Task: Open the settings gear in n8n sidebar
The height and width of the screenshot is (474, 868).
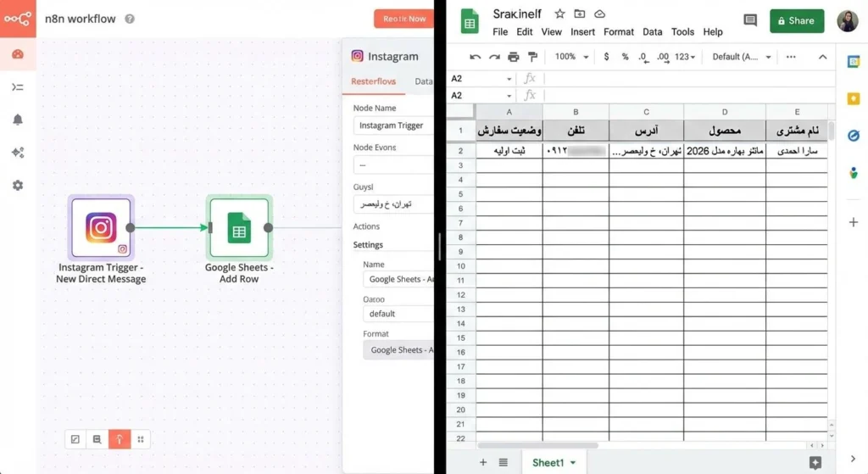Action: tap(18, 186)
